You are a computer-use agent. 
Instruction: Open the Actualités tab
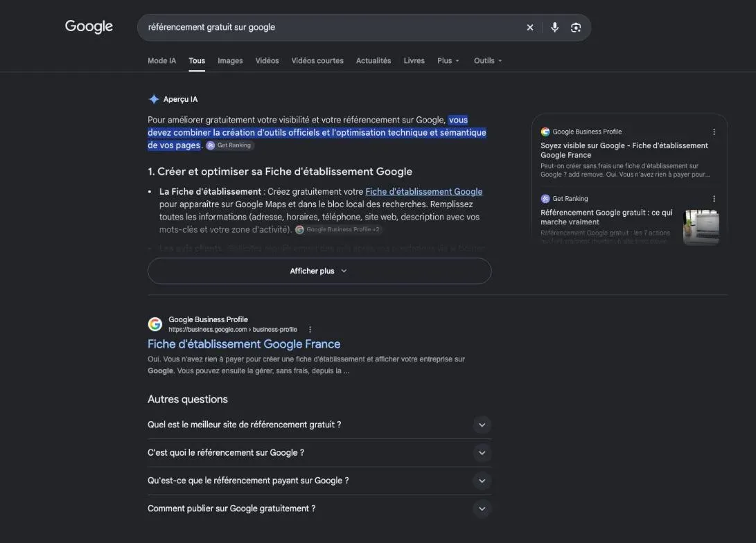(373, 61)
